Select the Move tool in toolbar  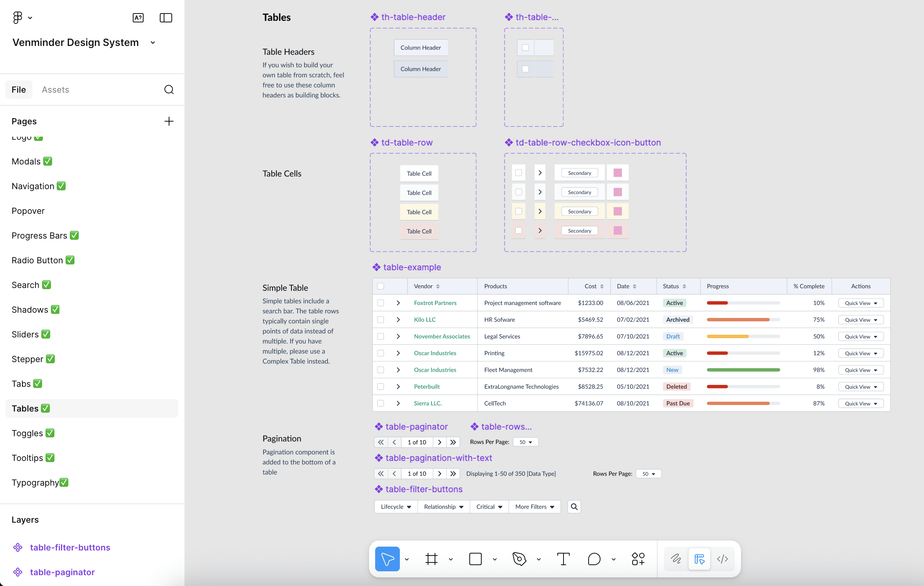pyautogui.click(x=387, y=559)
